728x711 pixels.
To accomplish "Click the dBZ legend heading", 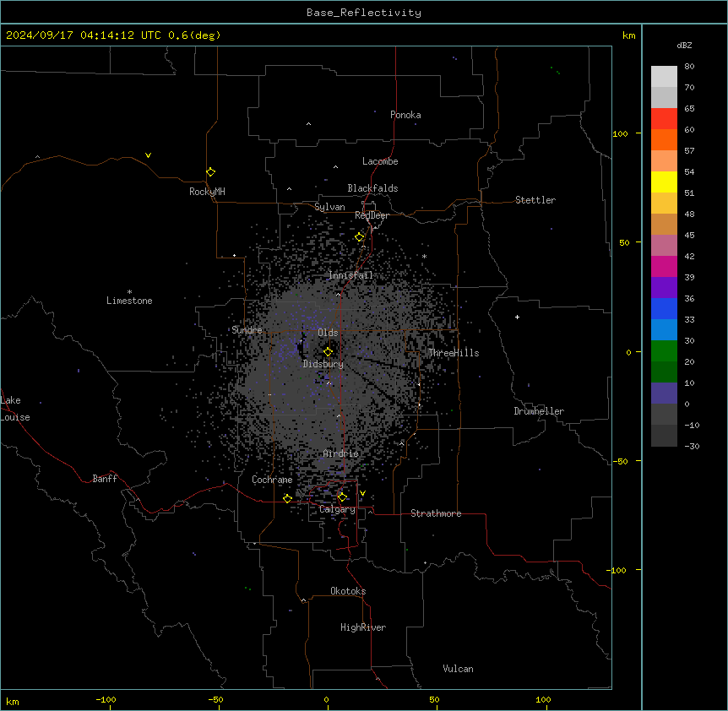I will (684, 46).
